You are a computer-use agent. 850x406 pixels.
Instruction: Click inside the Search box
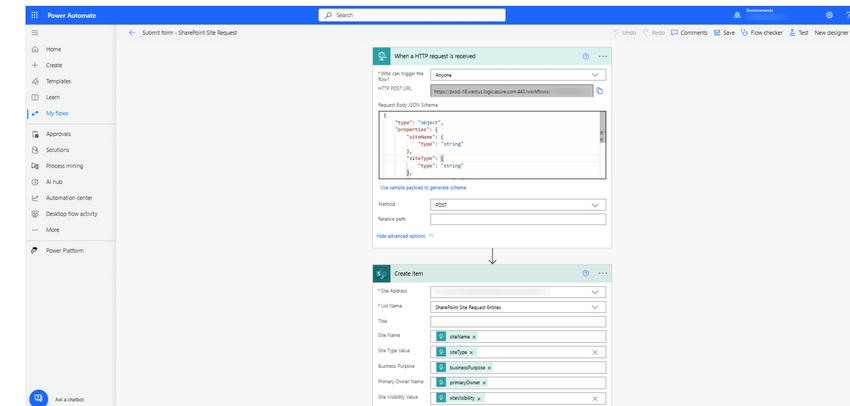click(412, 15)
